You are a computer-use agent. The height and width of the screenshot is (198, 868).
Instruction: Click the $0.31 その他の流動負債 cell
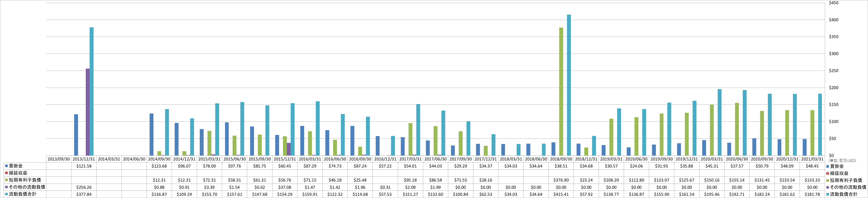(385, 187)
